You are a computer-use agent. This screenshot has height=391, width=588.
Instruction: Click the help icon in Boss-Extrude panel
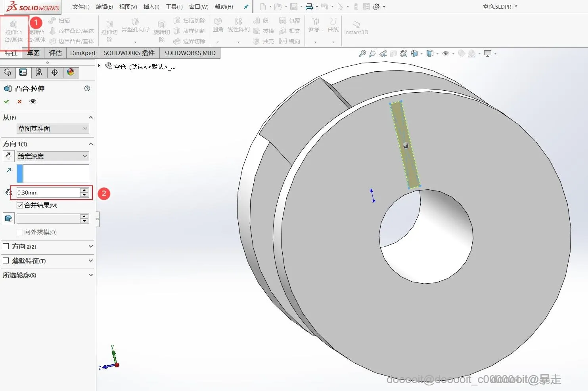[87, 88]
